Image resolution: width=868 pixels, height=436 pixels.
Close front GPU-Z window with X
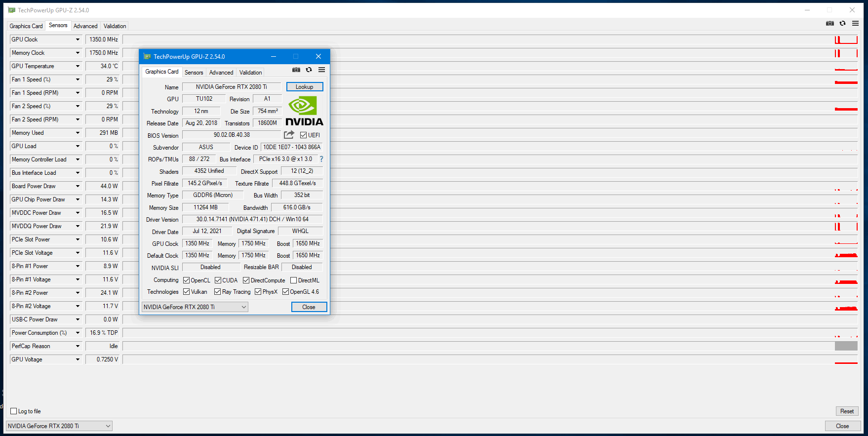point(318,56)
